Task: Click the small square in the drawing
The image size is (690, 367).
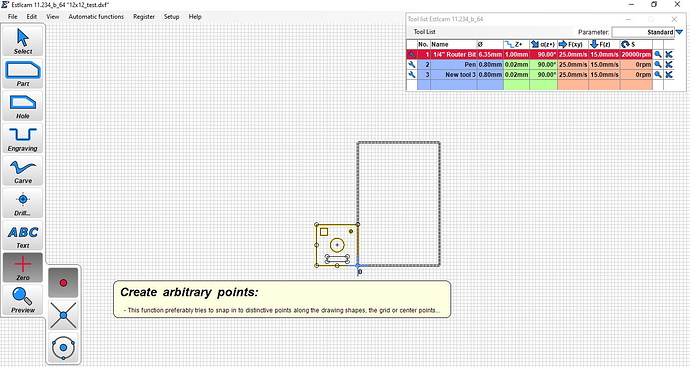Action: pyautogui.click(x=324, y=232)
